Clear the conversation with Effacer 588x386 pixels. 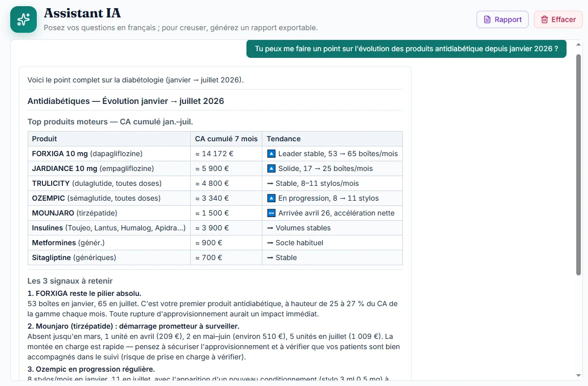click(x=558, y=19)
